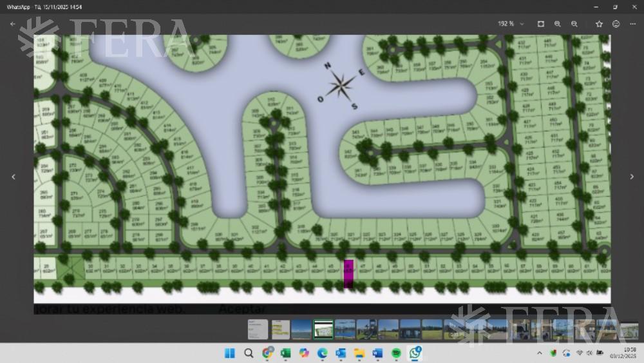Click the magenta highlighted lot on the map
Image resolution: width=644 pixels, height=363 pixels.
pos(348,273)
